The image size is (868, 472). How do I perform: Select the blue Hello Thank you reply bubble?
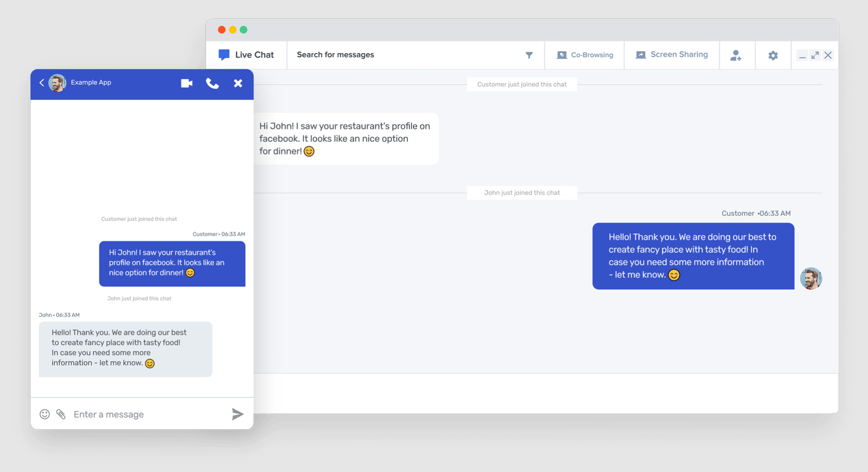coord(693,256)
